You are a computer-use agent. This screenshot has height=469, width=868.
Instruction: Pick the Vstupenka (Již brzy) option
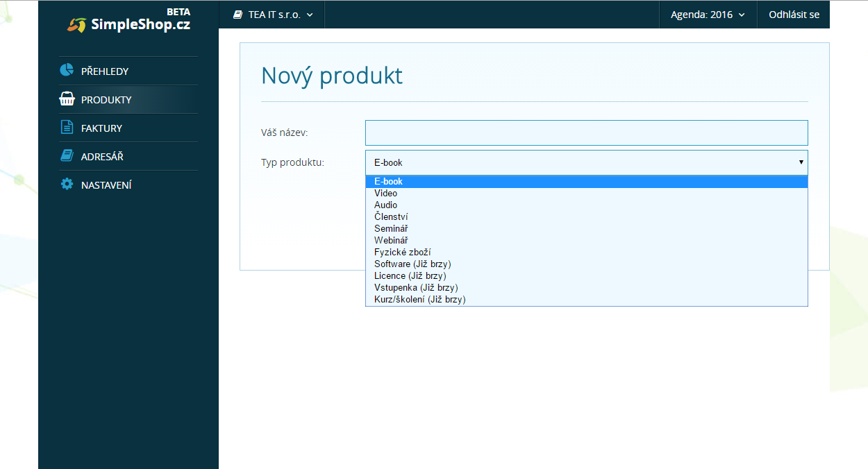[x=587, y=287]
